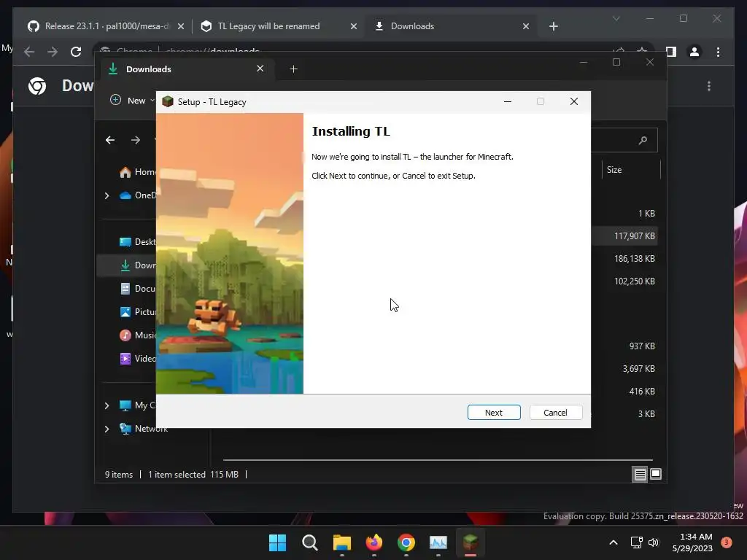The image size is (747, 560).
Task: Select Network in File Explorer sidebar
Action: point(144,429)
